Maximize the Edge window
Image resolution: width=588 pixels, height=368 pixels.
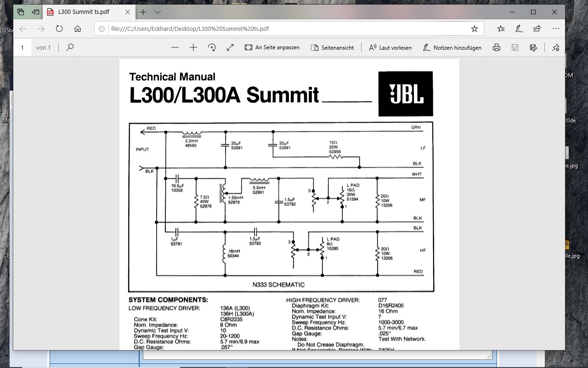pos(533,12)
